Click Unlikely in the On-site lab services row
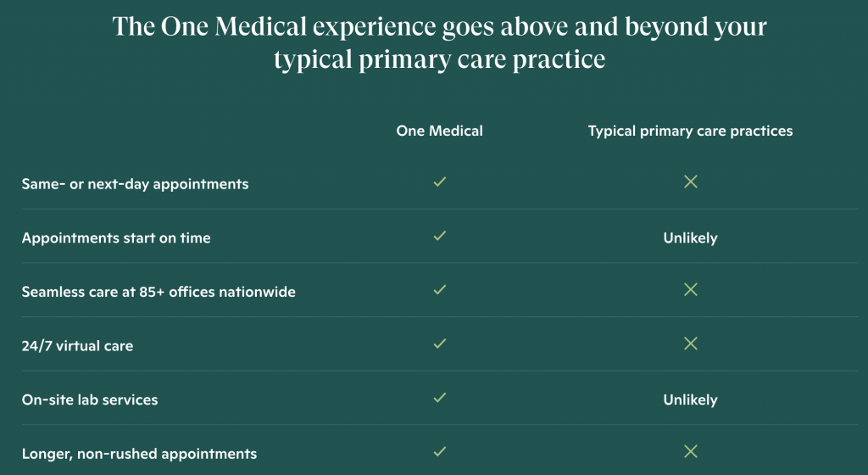Viewport: 868px width, 475px height. tap(690, 400)
